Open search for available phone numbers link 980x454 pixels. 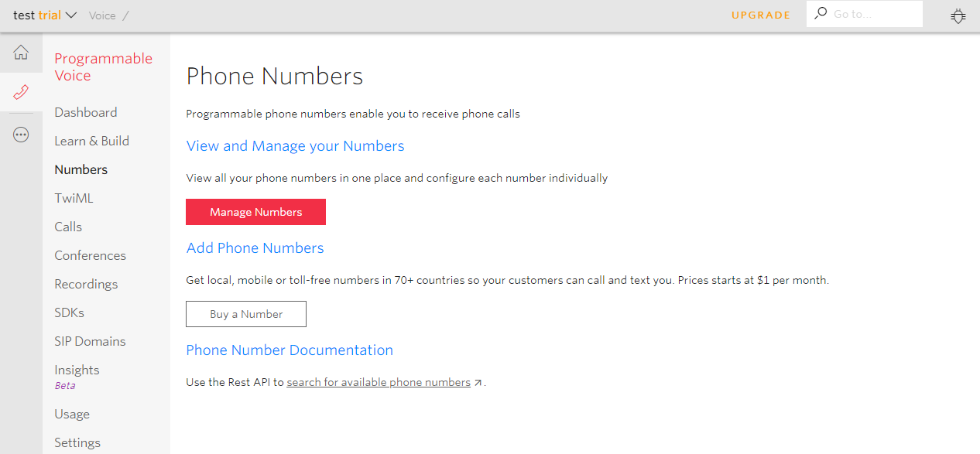[x=379, y=382]
